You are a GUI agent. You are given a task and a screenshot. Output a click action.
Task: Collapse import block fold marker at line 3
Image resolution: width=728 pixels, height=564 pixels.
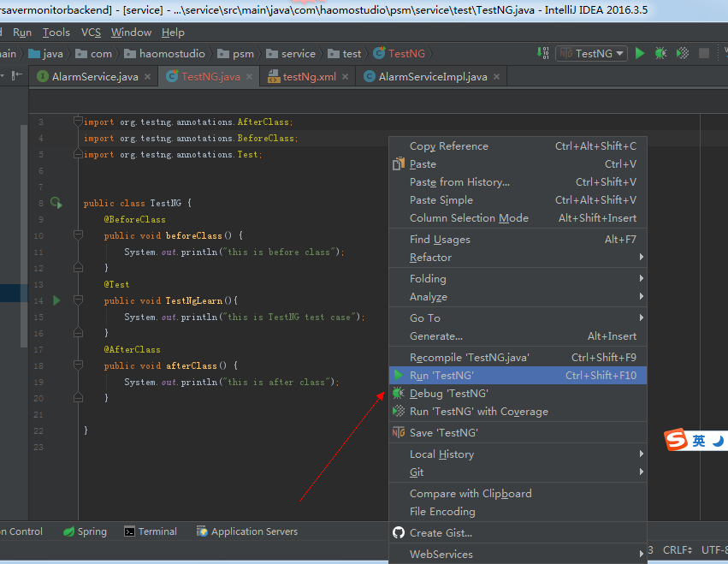pos(78,122)
